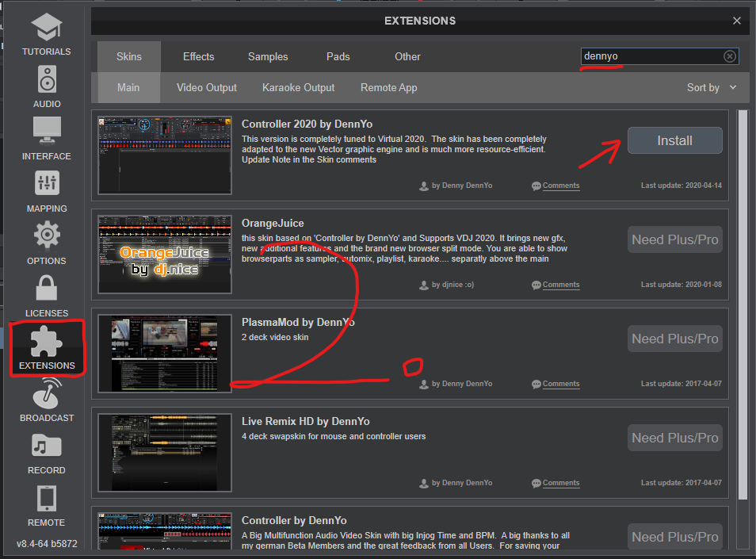The height and width of the screenshot is (559, 756).
Task: Click the Live Remix HD by DennYo title
Action: coord(306,422)
